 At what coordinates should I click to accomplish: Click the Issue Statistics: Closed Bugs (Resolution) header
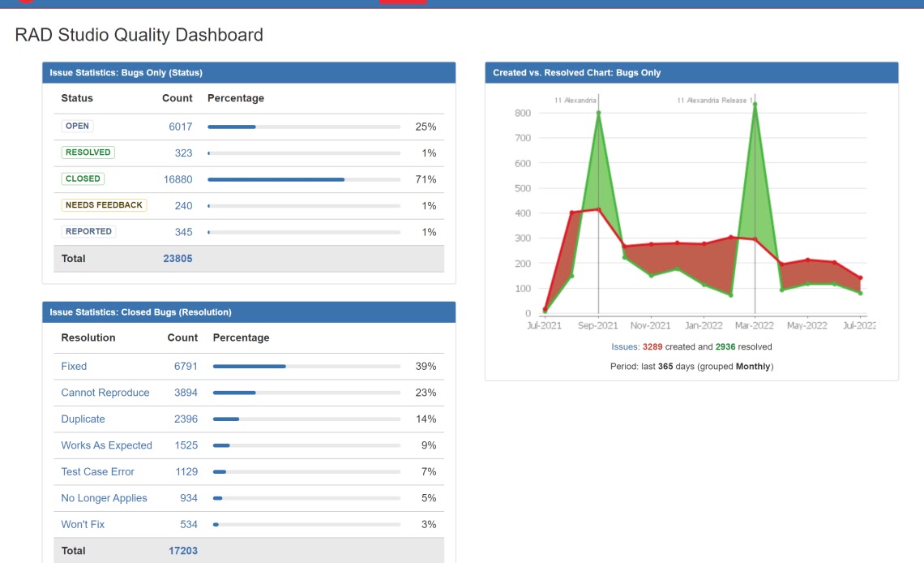[x=249, y=312]
